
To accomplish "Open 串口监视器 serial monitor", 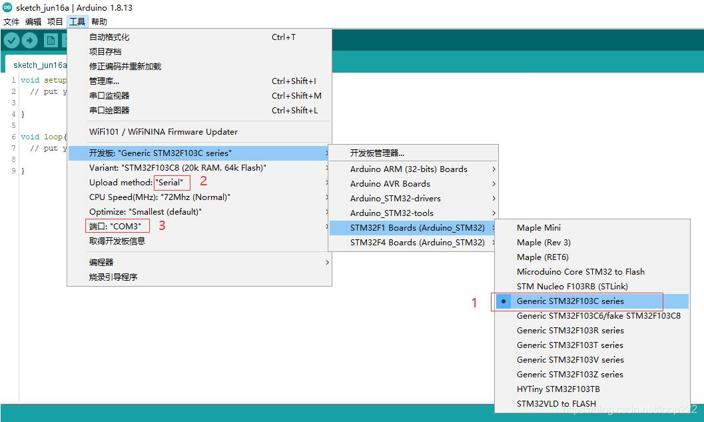I will click(199, 96).
